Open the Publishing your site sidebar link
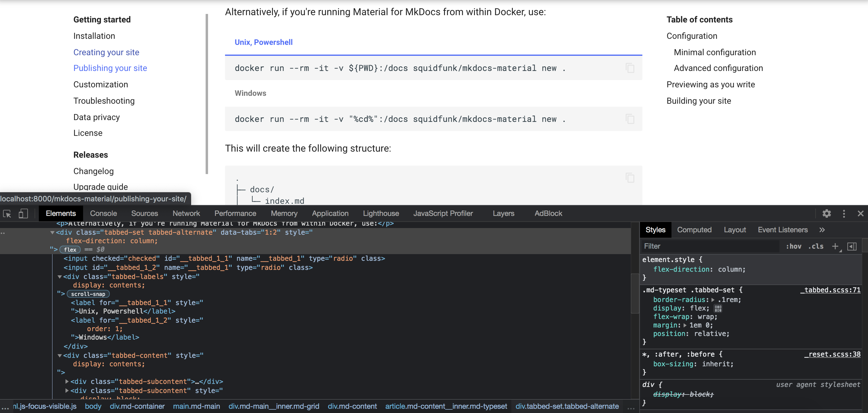The width and height of the screenshot is (868, 413). (x=110, y=68)
